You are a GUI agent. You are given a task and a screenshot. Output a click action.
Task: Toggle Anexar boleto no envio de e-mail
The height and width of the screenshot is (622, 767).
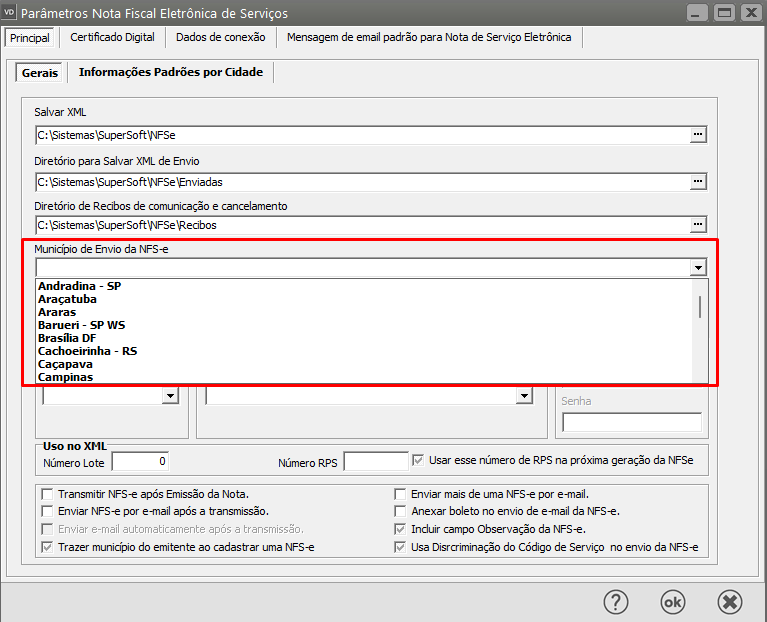pyautogui.click(x=401, y=511)
